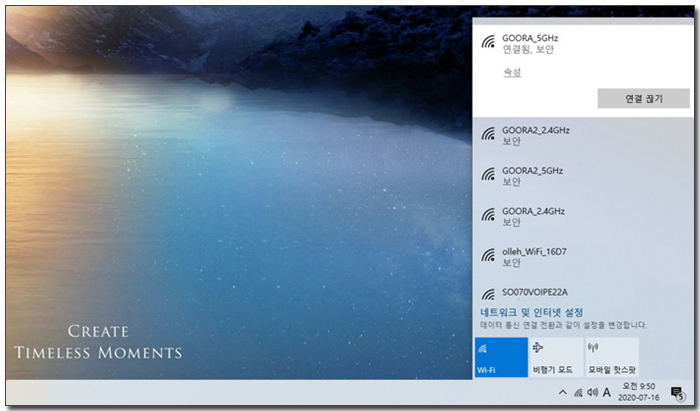
Task: Click the 연결 끊기 disconnect button
Action: coord(643,99)
